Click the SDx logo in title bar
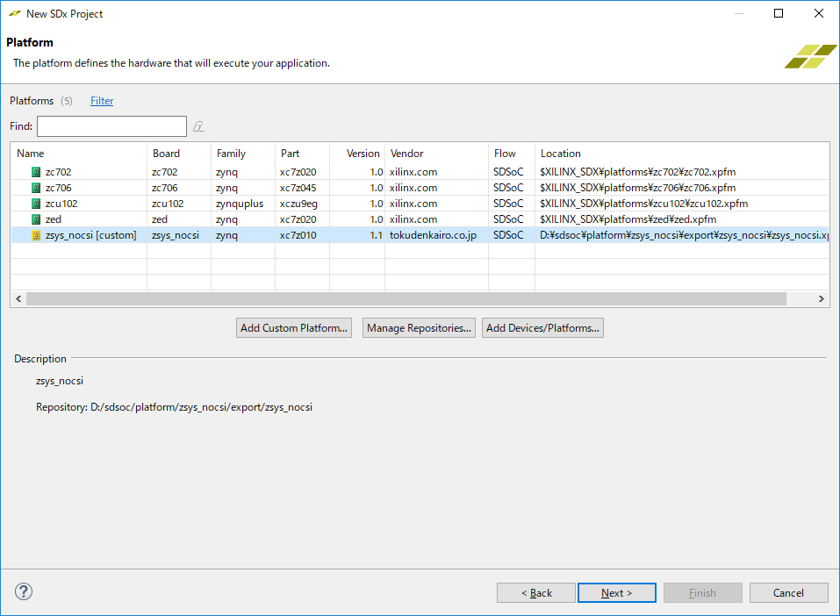Viewport: 840px width, 616px height. pos(14,14)
